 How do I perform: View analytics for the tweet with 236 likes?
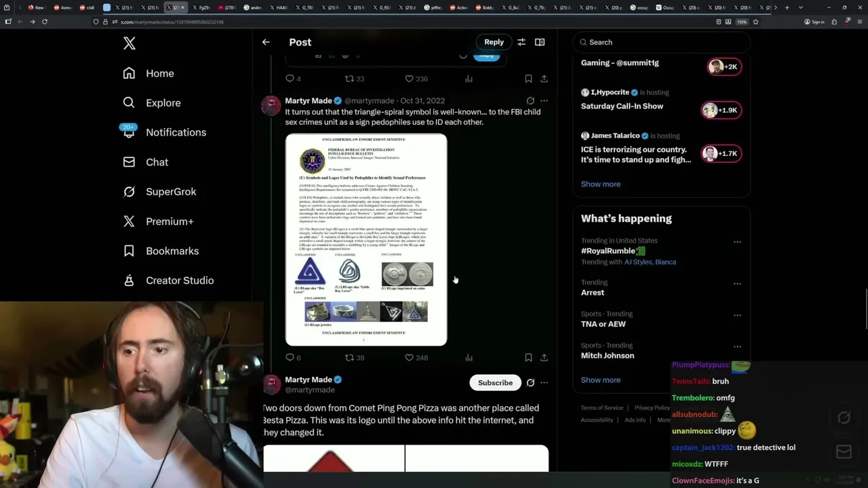click(469, 79)
